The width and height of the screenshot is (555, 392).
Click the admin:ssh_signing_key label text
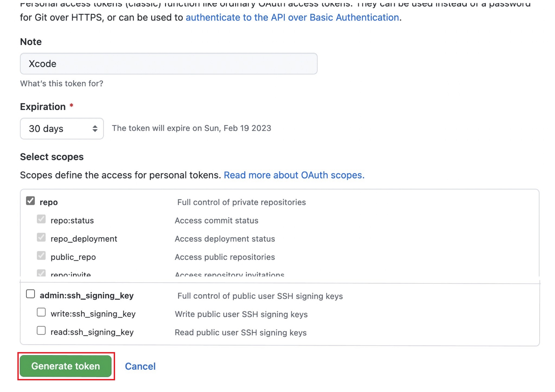click(87, 296)
